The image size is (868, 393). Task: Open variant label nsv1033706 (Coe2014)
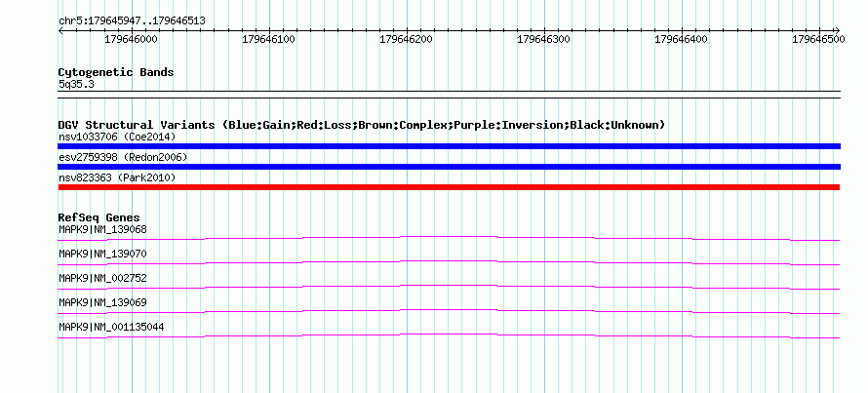(118, 137)
